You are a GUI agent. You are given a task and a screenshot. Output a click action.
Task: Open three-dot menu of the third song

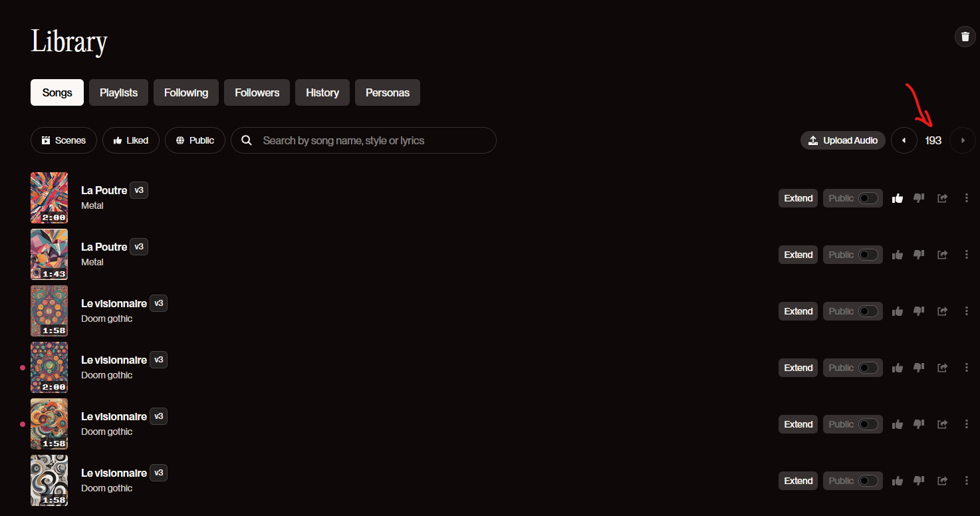966,311
